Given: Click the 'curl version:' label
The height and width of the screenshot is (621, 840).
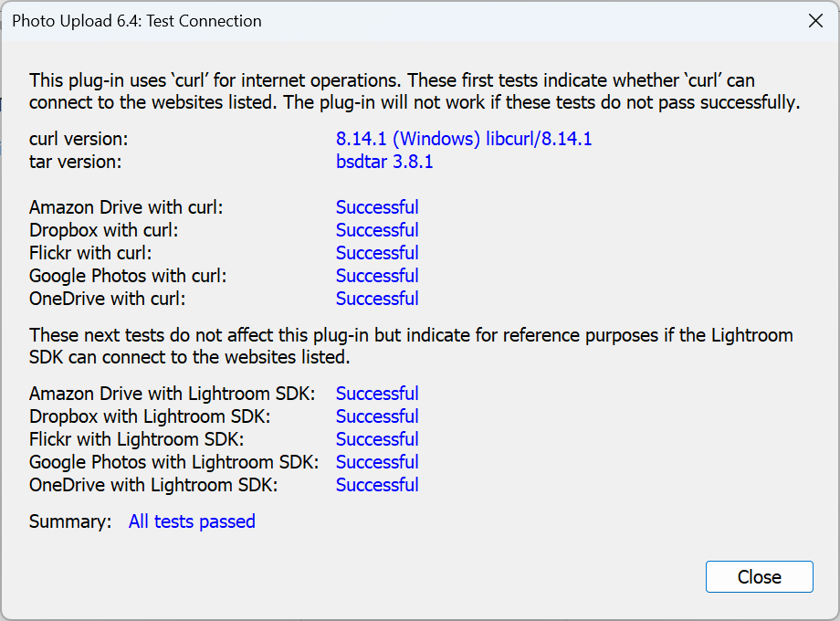Looking at the screenshot, I should coord(79,140).
